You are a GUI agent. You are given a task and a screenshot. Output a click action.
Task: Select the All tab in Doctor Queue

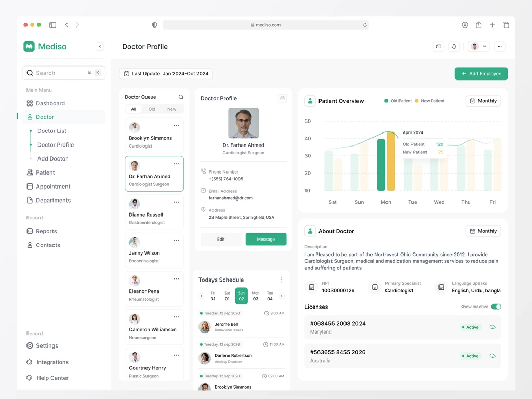pos(134,109)
